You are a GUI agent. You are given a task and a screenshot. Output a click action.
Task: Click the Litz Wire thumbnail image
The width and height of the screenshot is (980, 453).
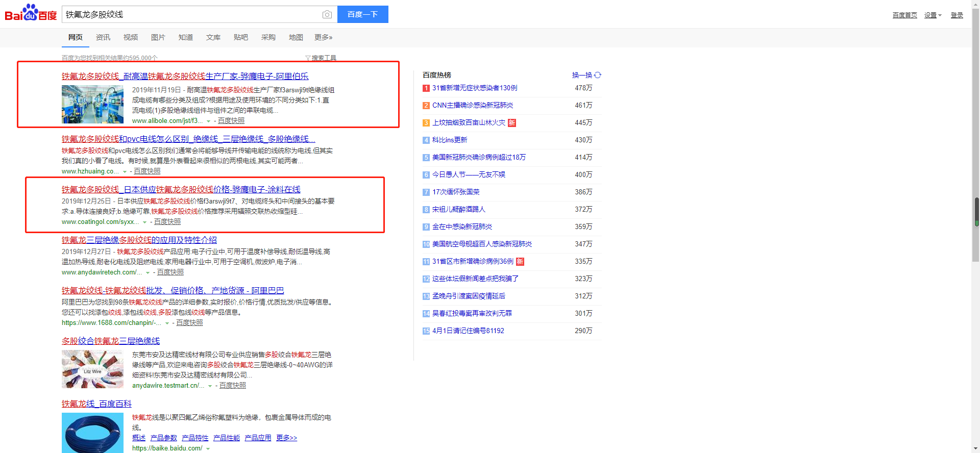pyautogui.click(x=92, y=369)
